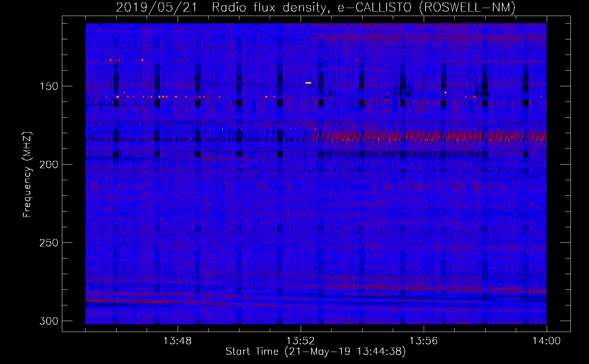
Task: Click 'ROSWELL-NM' station name in title
Action: 467,7
